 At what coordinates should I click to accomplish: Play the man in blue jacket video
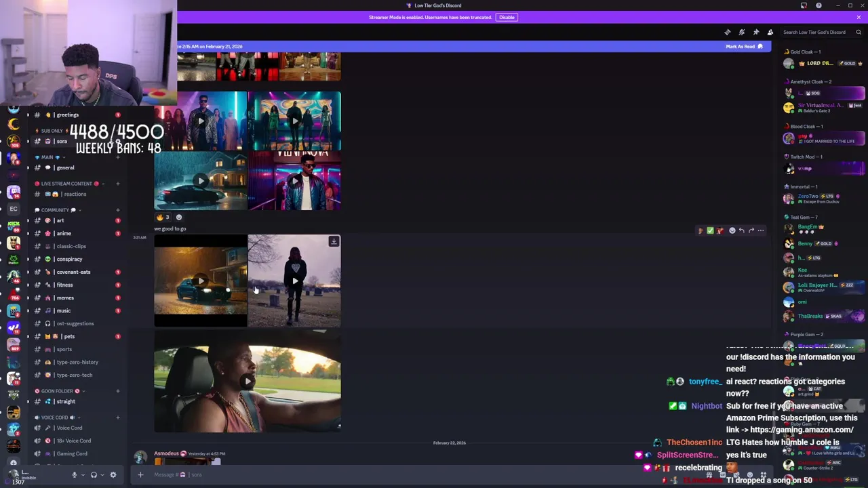(x=294, y=180)
